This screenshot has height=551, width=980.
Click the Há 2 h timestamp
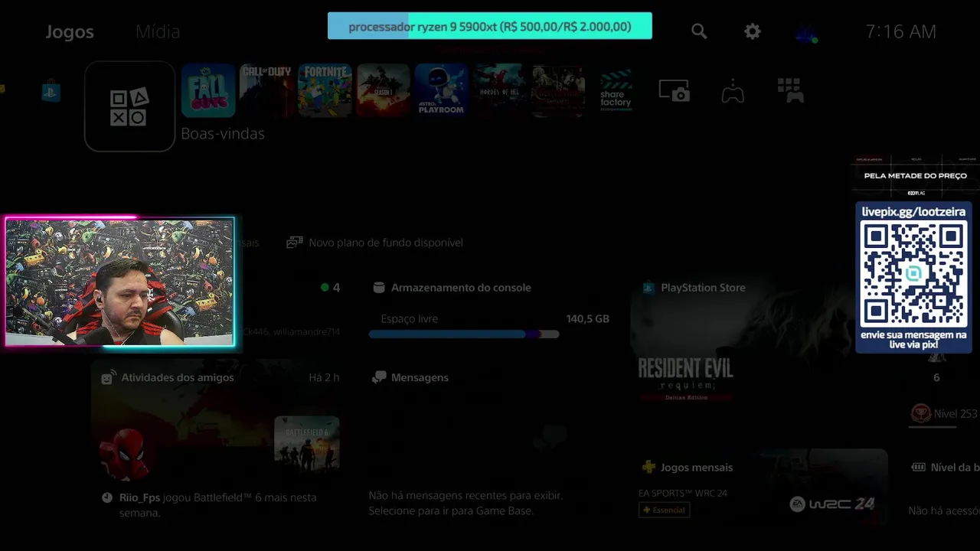[x=324, y=377]
